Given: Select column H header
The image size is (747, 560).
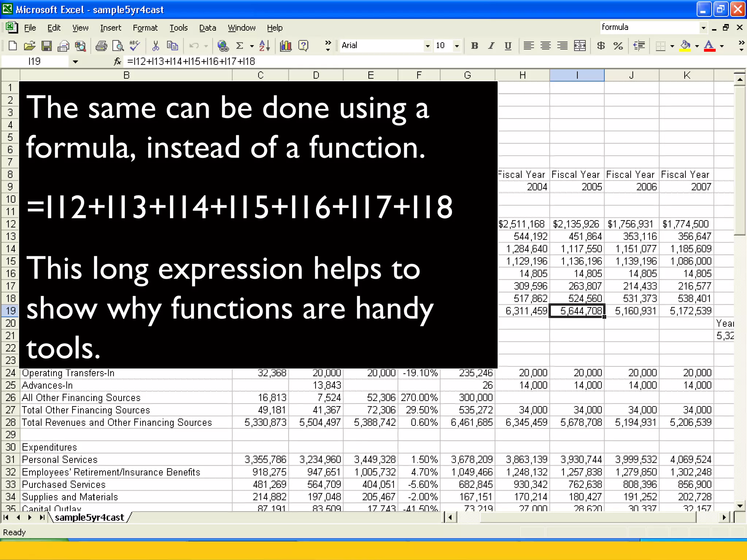Looking at the screenshot, I should click(522, 75).
